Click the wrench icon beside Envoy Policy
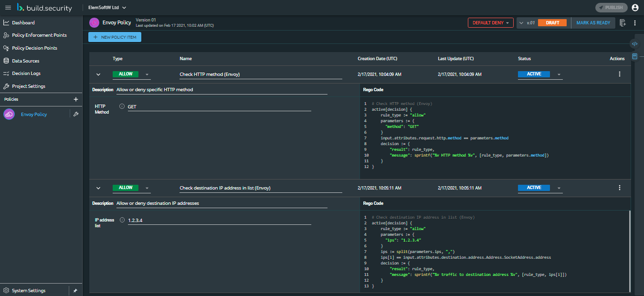Image resolution: width=644 pixels, height=296 pixels. tap(75, 115)
